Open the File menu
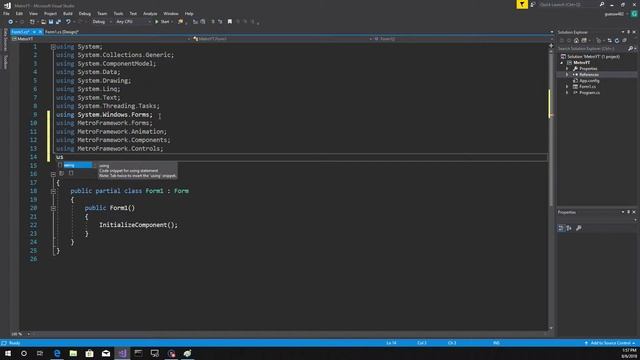The width and height of the screenshot is (640, 360). click(x=6, y=13)
